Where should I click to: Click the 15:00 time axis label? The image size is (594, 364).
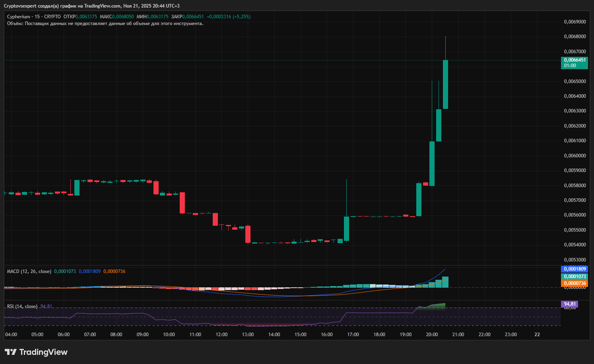[300, 334]
